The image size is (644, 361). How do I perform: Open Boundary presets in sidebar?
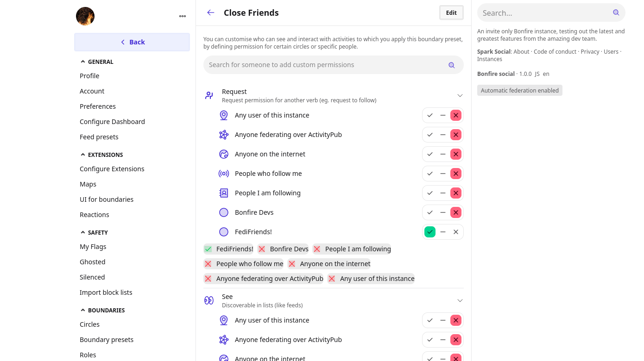pos(107,340)
